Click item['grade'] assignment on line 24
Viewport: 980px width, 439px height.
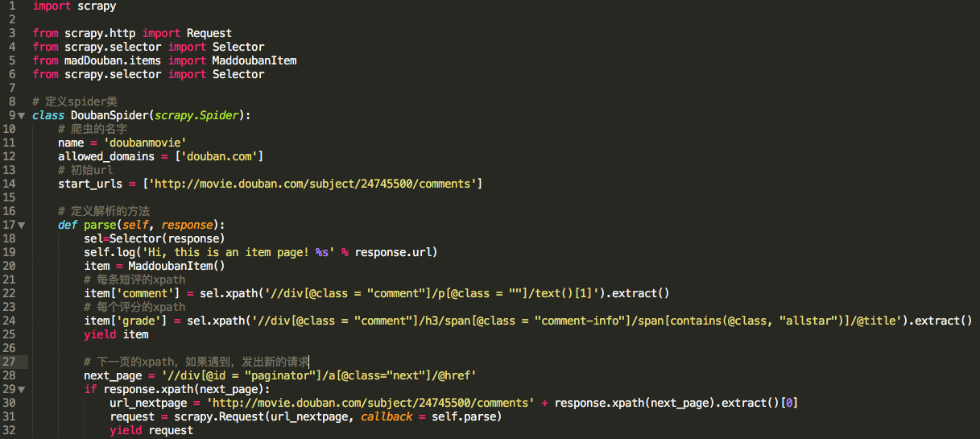click(x=132, y=321)
